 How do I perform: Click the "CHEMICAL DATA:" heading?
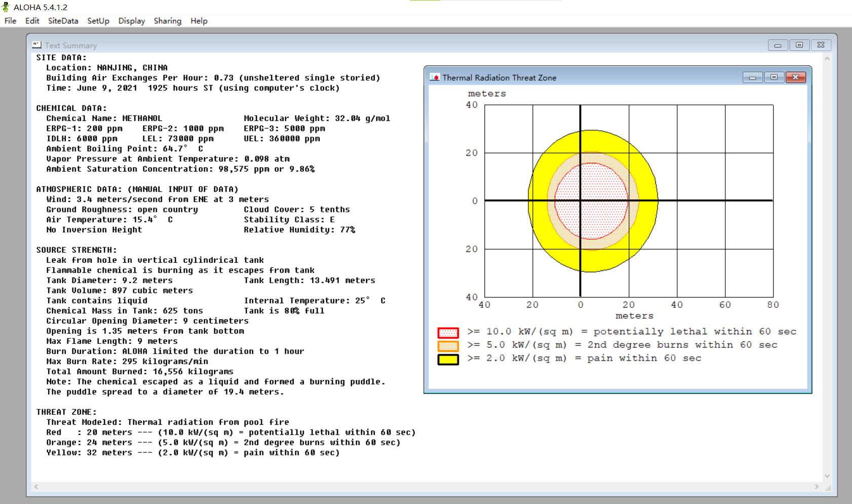click(71, 108)
